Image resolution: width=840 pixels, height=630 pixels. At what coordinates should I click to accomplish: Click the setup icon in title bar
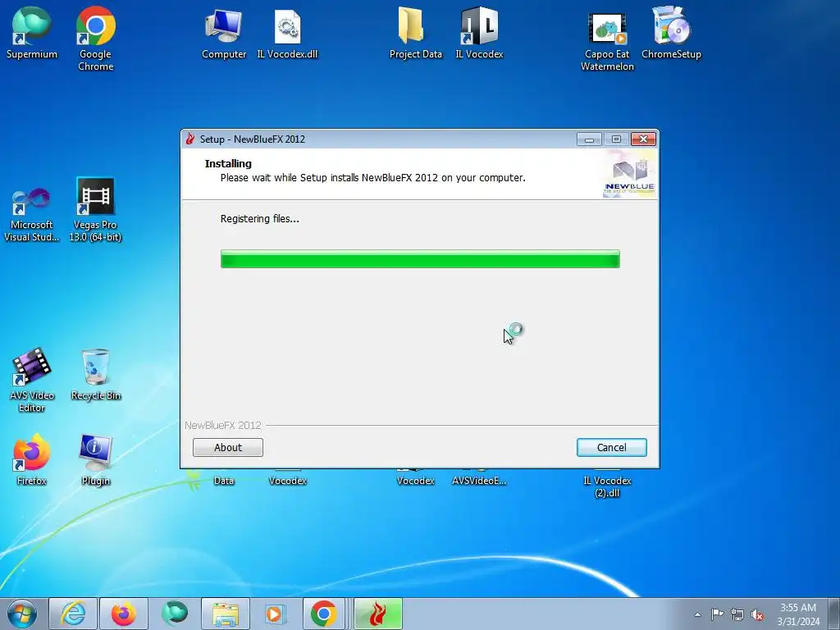pos(190,139)
